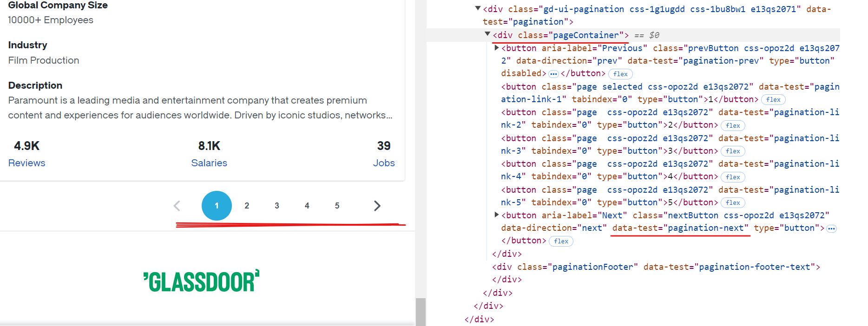
Task: Go to next page with right chevron
Action: [377, 206]
